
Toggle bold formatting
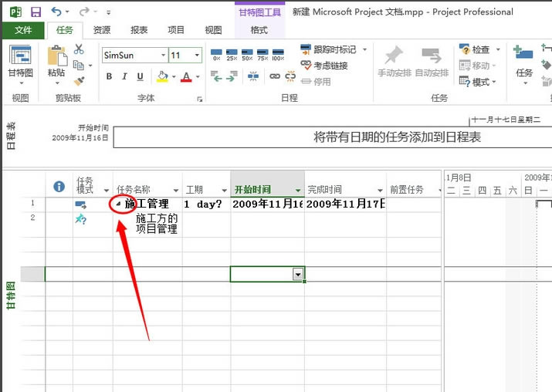coord(109,76)
